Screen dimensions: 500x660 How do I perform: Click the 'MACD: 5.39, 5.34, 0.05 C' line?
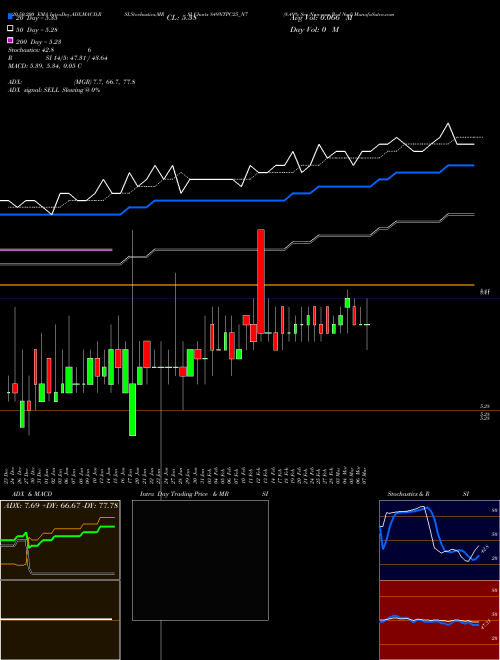45,66
